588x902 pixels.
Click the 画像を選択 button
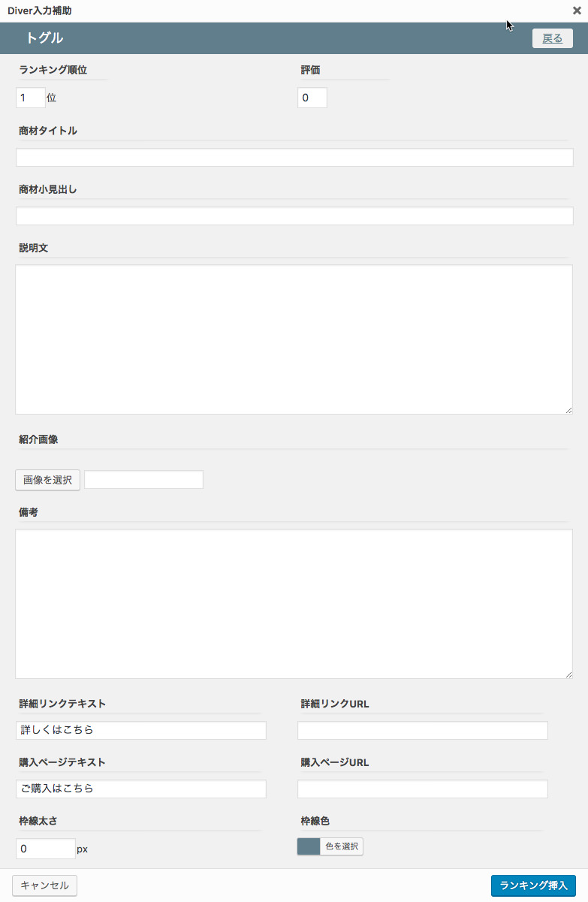click(x=47, y=479)
